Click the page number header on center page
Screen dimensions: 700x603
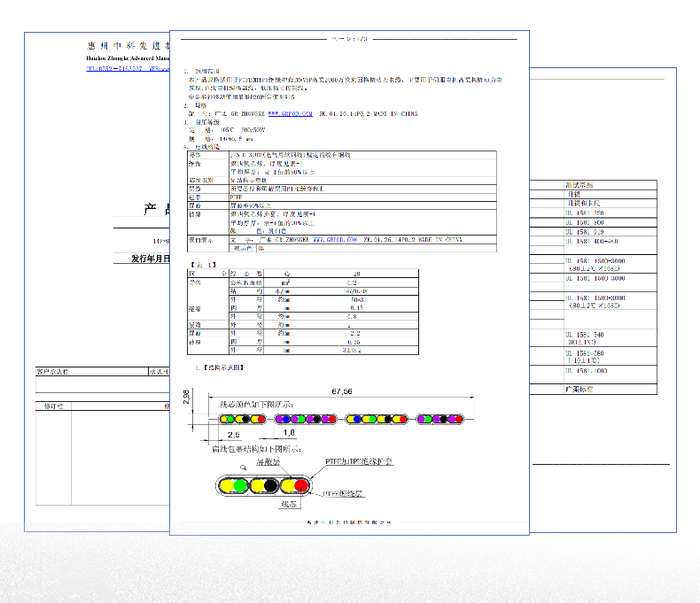click(x=349, y=39)
